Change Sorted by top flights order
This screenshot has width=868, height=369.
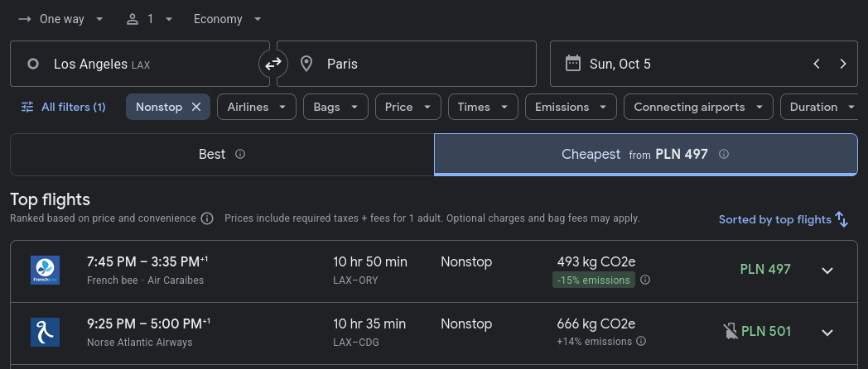tap(784, 219)
